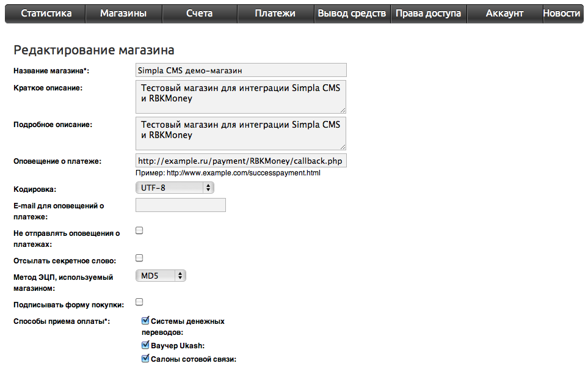Check Отсылать секретное слово checkbox
Image resolution: width=588 pixels, height=366 pixels.
point(139,258)
